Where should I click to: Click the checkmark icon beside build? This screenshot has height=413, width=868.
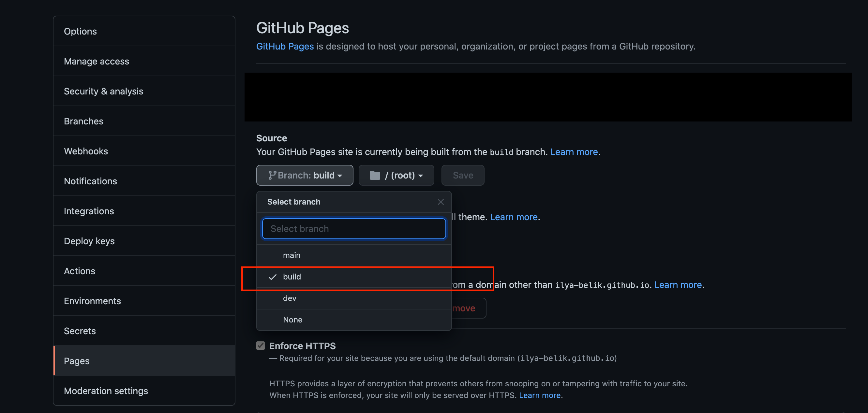click(x=272, y=277)
